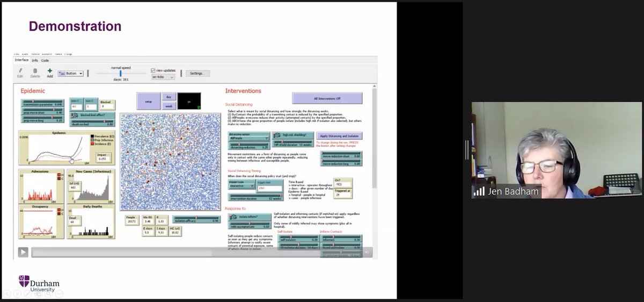Click the prop-move-short slider
The height and width of the screenshot is (302, 644).
(x=42, y=111)
